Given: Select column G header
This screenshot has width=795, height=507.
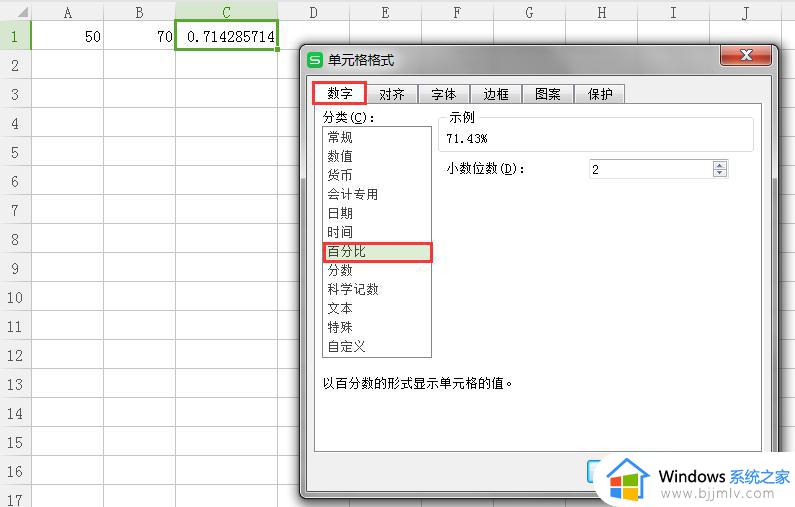Looking at the screenshot, I should coord(529,12).
